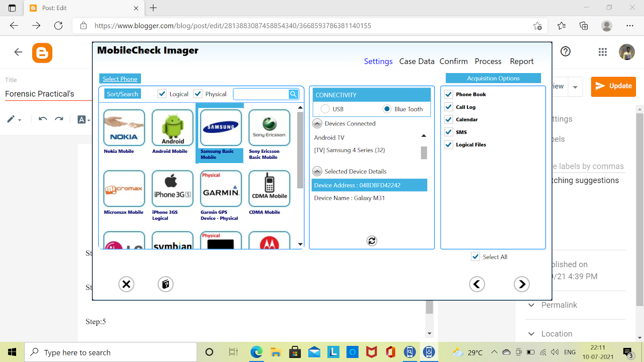Select the Micromax Mobile icon
Screen dimensions: 644x362
click(124, 188)
